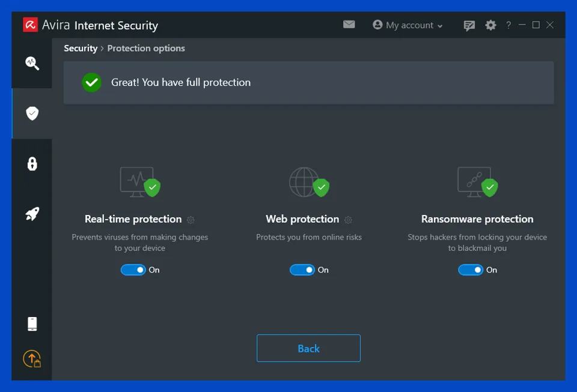Select the Security shield sidebar icon
Viewport: 577px width, 392px height.
32,113
